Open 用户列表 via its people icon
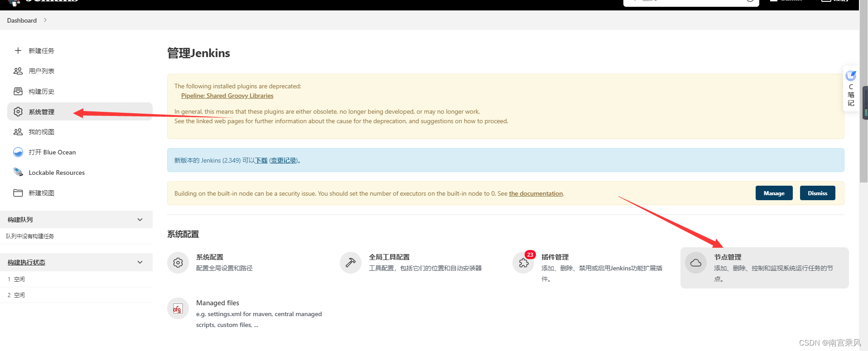868x351 pixels. point(18,71)
